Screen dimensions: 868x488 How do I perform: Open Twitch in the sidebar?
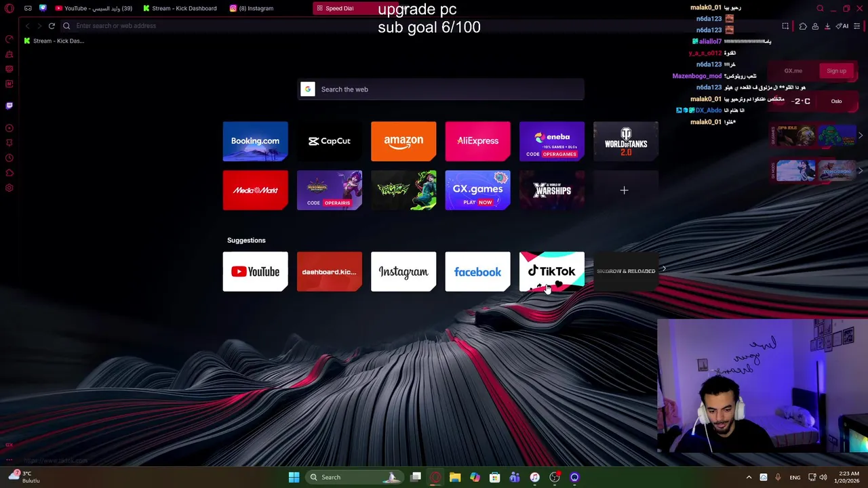pos(9,106)
